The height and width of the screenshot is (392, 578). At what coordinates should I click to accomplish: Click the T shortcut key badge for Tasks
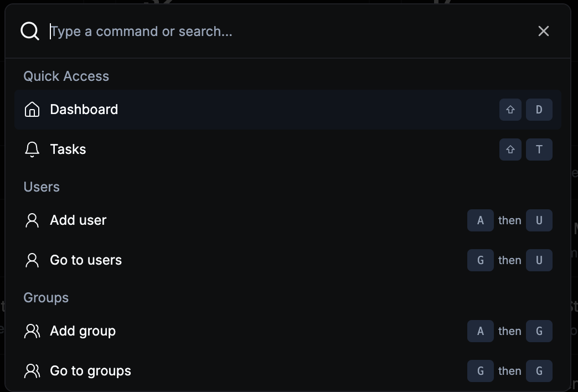click(539, 149)
